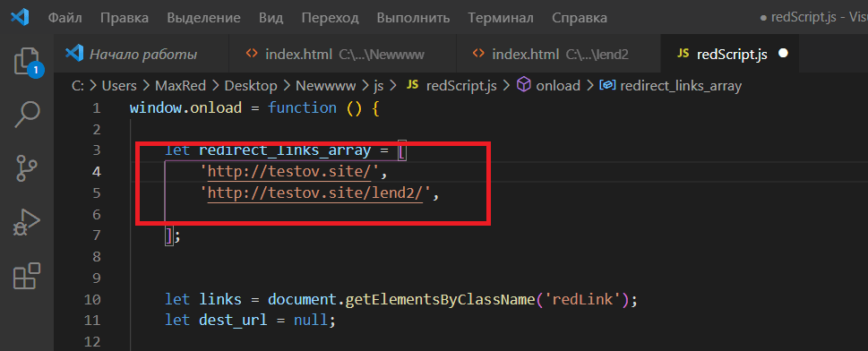The image size is (868, 351).
Task: Click line number 1 in gutter
Action: tap(97, 108)
